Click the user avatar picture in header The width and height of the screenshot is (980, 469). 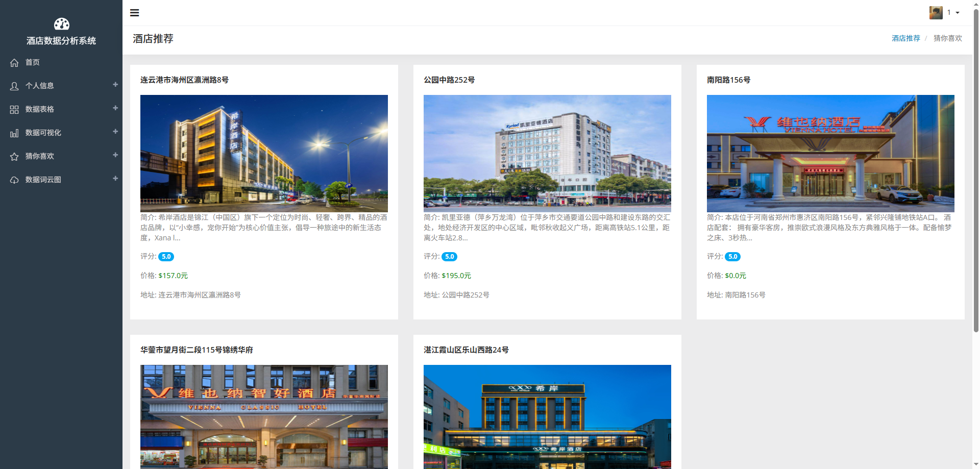tap(936, 13)
